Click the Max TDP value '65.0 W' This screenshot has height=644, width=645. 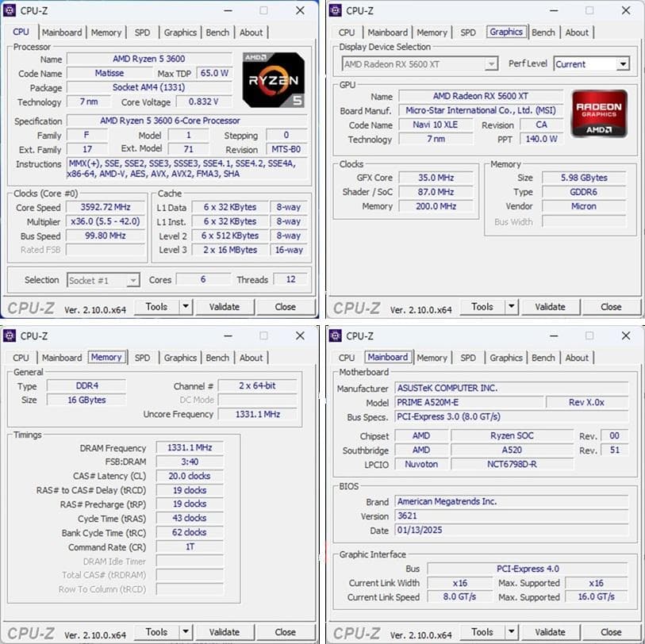click(x=214, y=73)
